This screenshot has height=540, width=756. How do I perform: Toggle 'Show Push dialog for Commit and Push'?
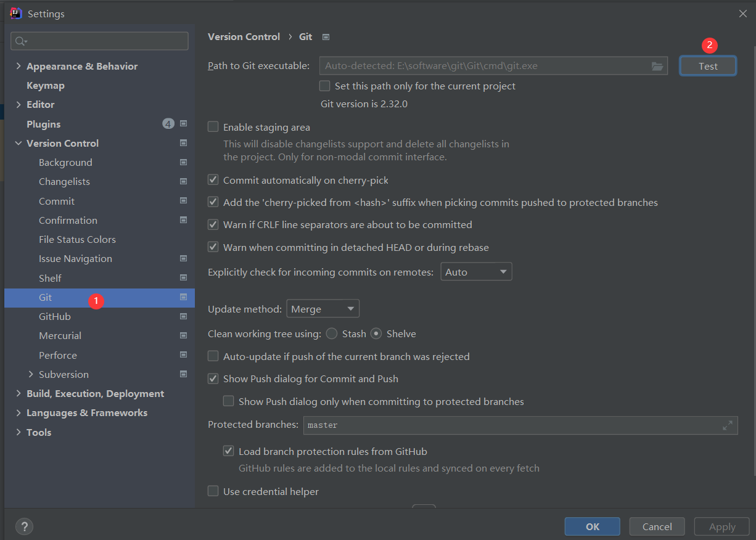[x=213, y=378]
